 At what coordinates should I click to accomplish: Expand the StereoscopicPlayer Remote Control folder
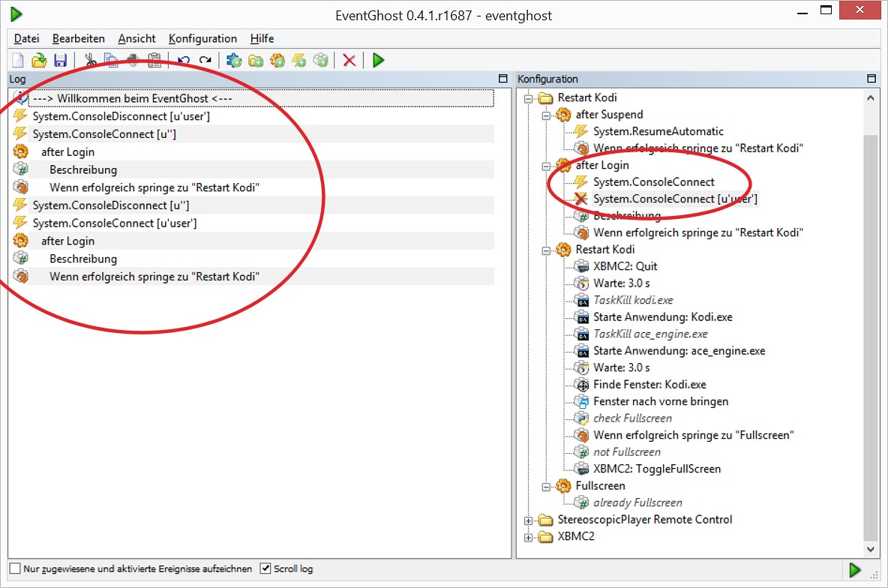tap(529, 520)
